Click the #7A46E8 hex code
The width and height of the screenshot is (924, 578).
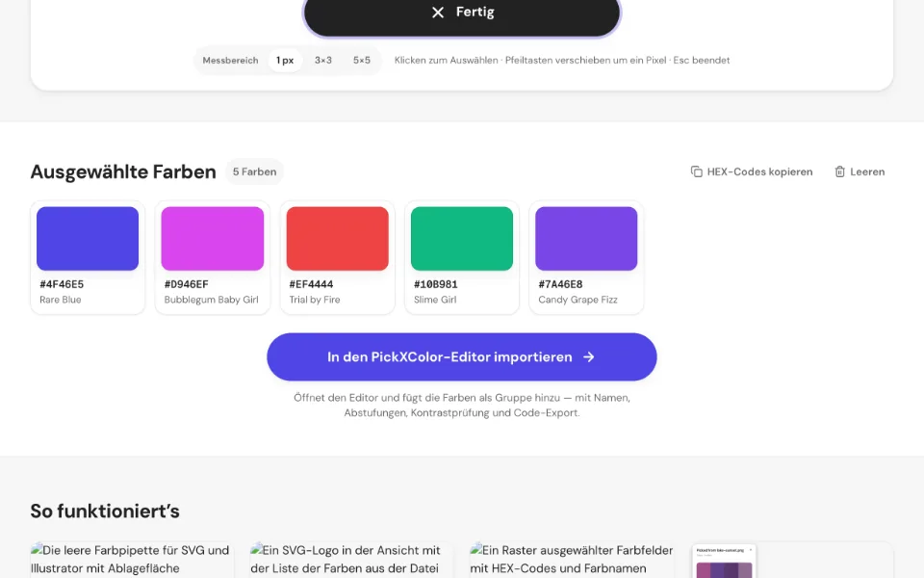click(560, 284)
